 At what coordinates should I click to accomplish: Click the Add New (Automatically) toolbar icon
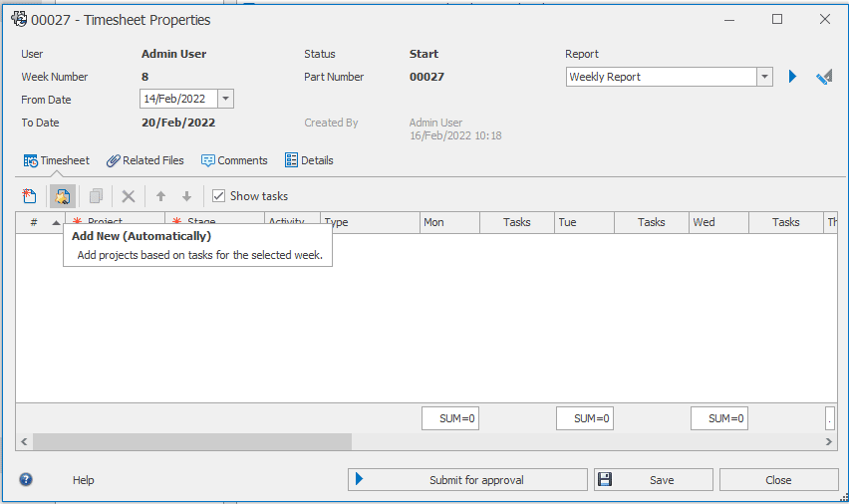click(62, 196)
